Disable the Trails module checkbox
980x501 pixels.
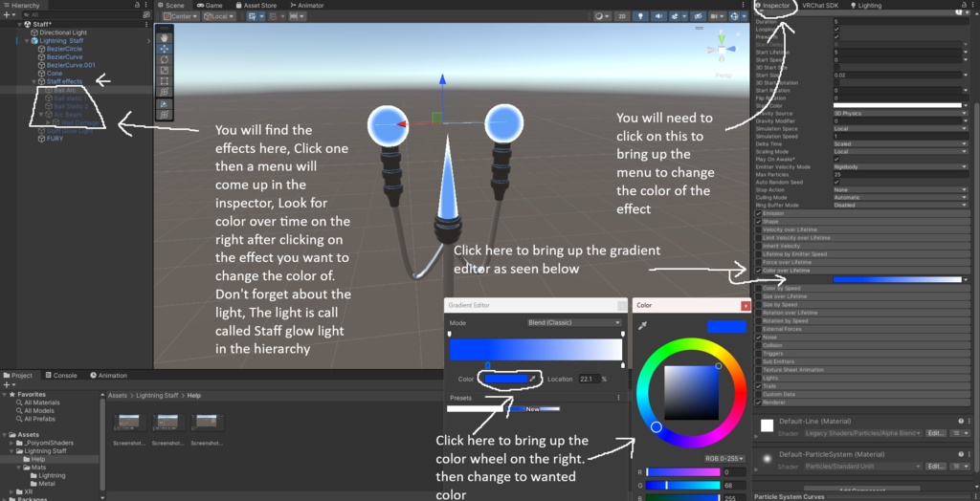pyautogui.click(x=758, y=386)
